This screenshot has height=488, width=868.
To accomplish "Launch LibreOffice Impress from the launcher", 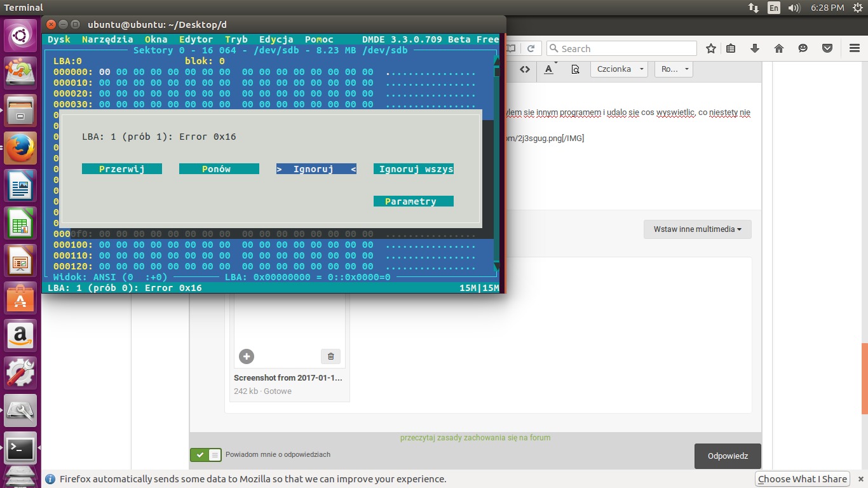I will [20, 261].
